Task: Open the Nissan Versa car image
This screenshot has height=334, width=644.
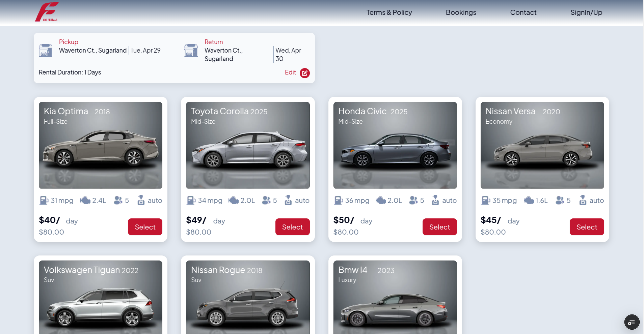Action: [x=542, y=145]
